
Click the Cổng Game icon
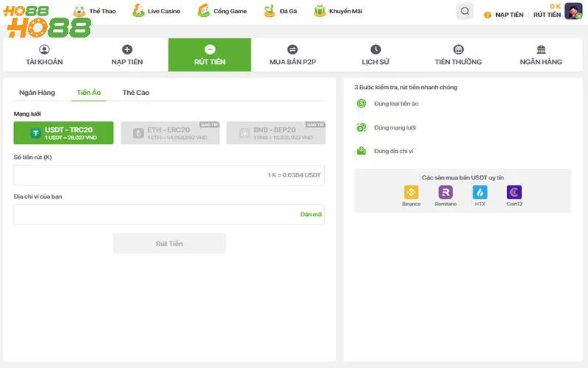pyautogui.click(x=204, y=10)
